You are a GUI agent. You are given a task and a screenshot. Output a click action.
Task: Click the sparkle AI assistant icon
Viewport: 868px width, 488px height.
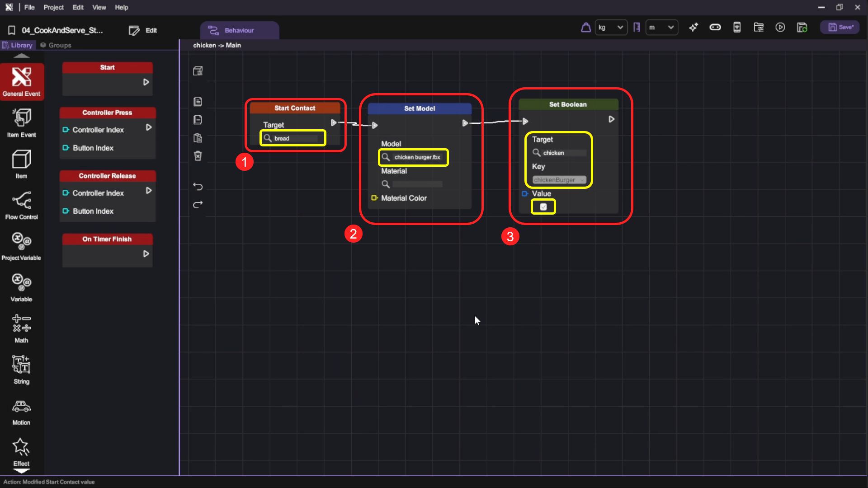[693, 28]
